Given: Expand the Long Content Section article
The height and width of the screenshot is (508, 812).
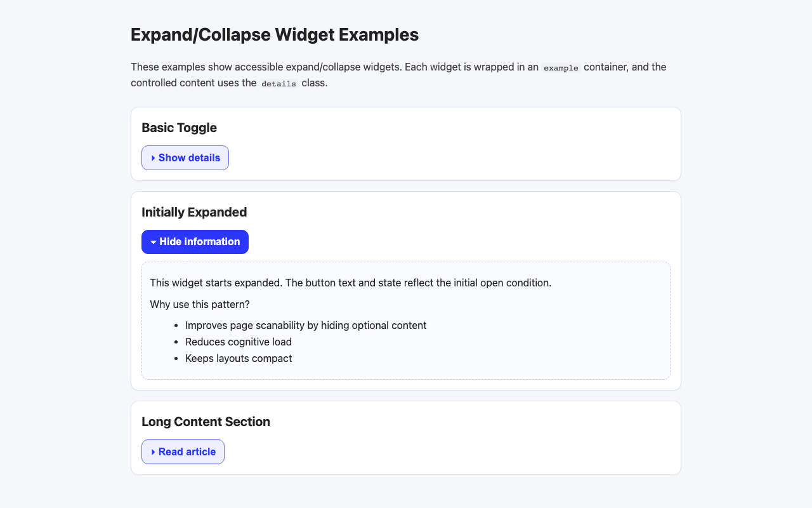Looking at the screenshot, I should tap(183, 451).
